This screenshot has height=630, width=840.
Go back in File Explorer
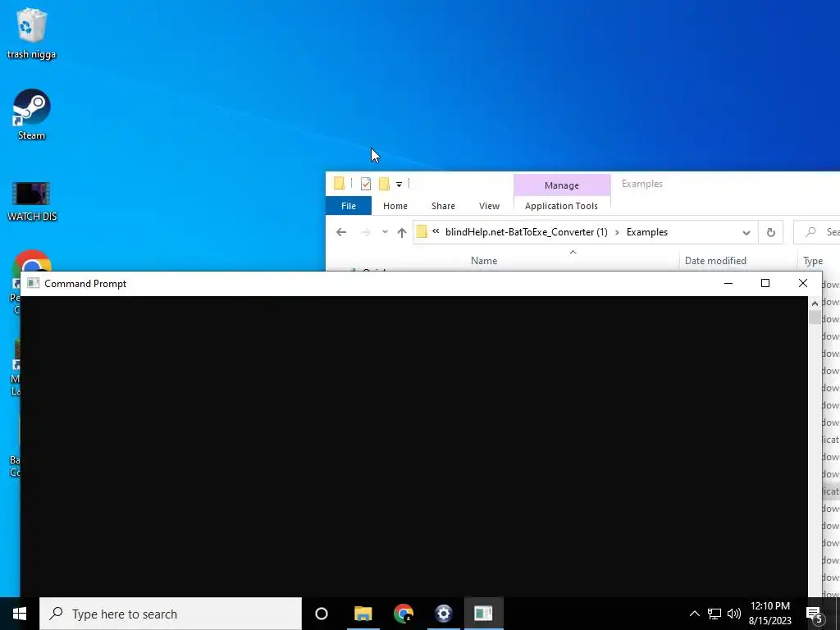[x=341, y=232]
